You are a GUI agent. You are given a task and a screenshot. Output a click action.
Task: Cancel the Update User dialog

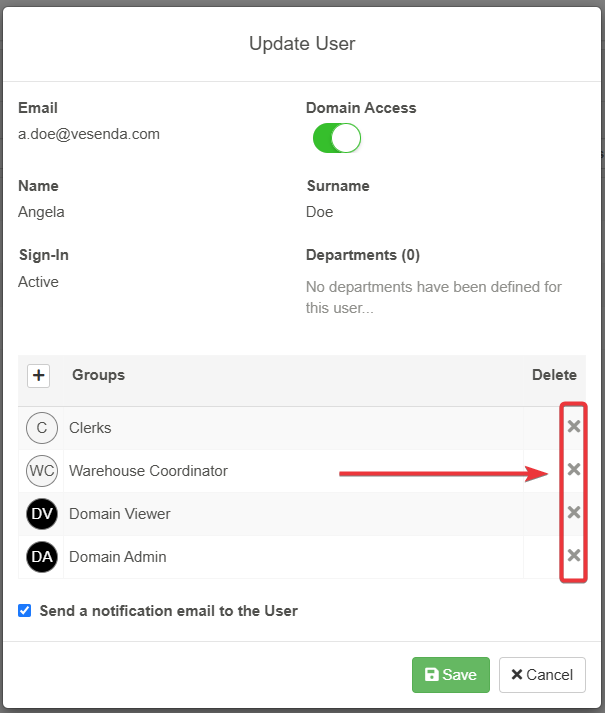tap(542, 675)
